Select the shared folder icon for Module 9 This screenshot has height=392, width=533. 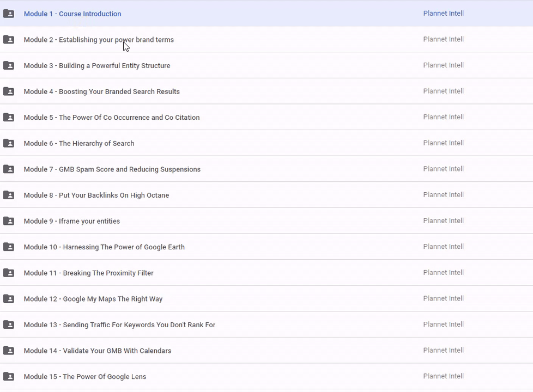(9, 221)
